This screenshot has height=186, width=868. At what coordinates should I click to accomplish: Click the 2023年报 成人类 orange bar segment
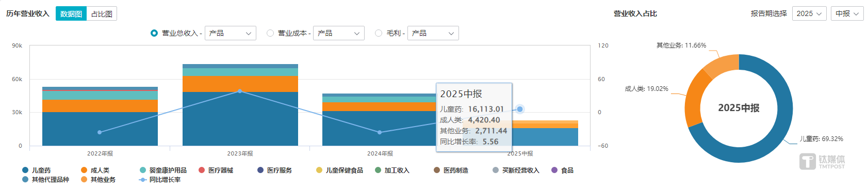(x=240, y=84)
